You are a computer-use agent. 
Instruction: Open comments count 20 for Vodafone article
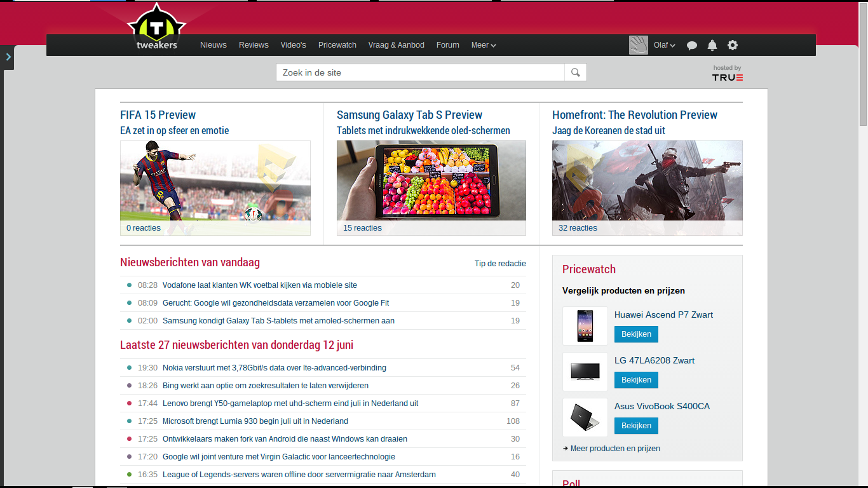click(x=515, y=285)
